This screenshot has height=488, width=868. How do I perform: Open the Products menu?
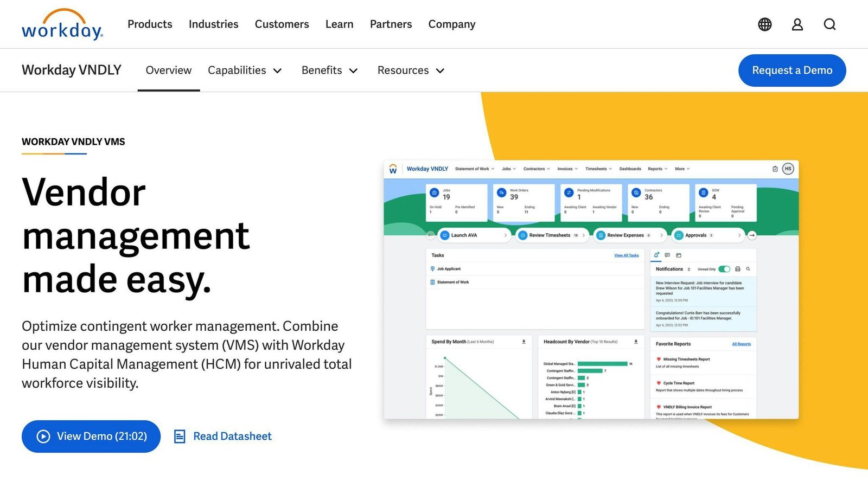[x=150, y=24]
